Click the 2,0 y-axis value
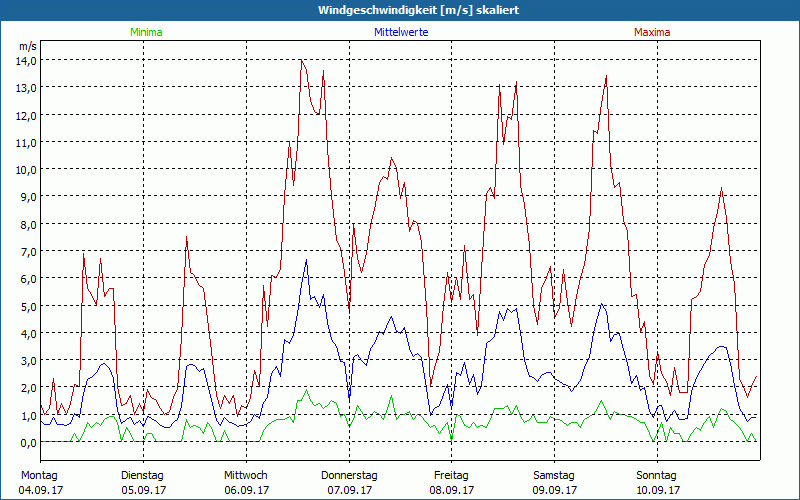Screen dimensions: 800x500 [28, 388]
